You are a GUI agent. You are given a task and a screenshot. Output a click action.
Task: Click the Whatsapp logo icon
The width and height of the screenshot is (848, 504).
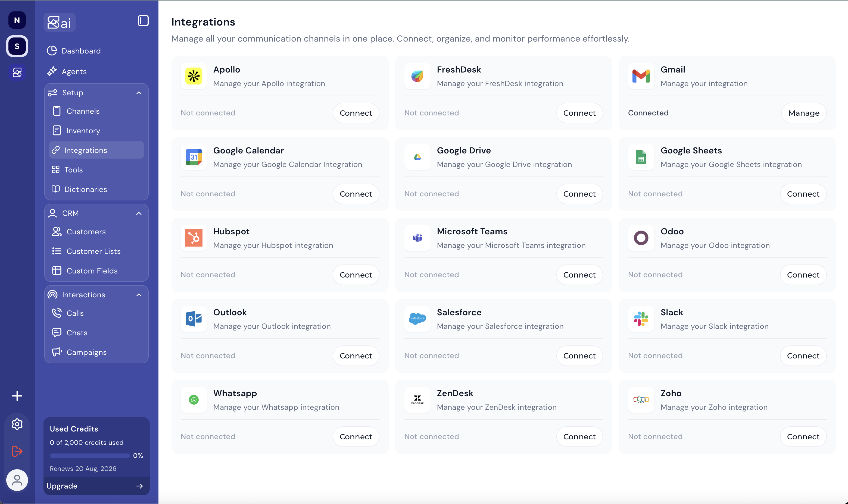point(194,400)
